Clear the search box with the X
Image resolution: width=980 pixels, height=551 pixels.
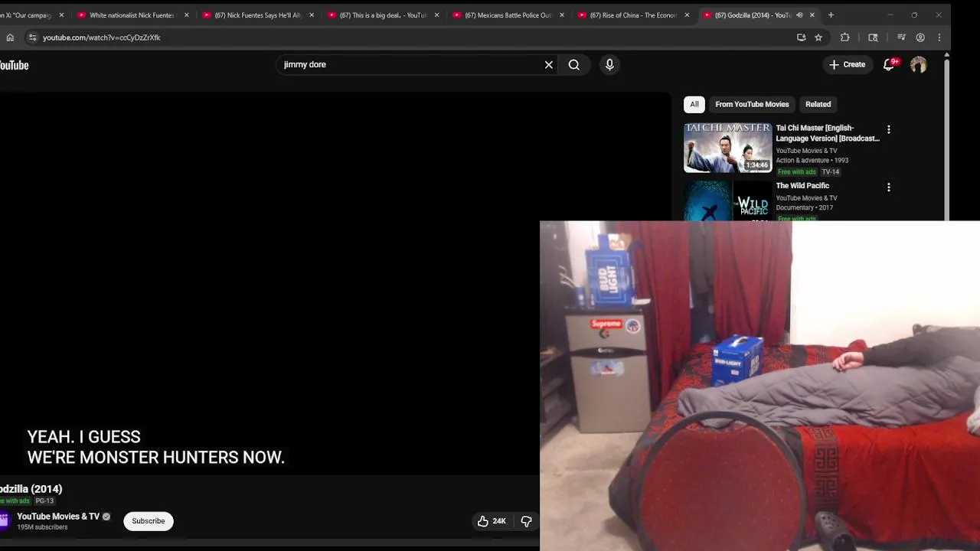point(549,65)
